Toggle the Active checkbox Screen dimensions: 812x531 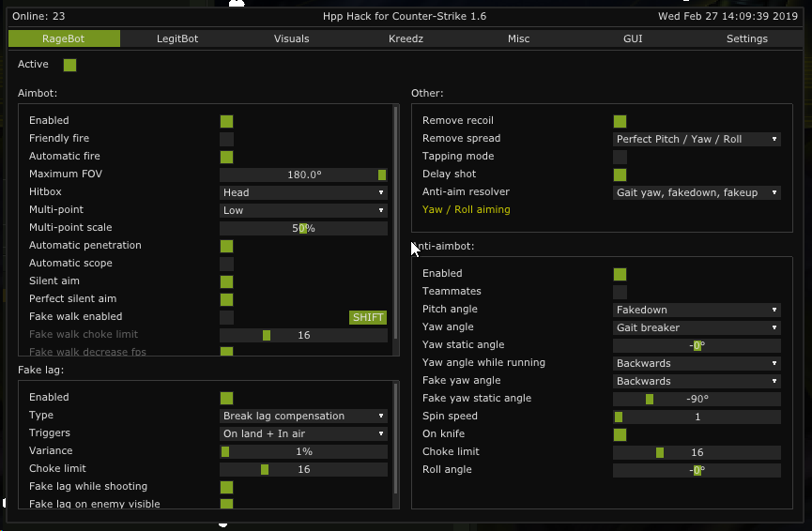(69, 65)
